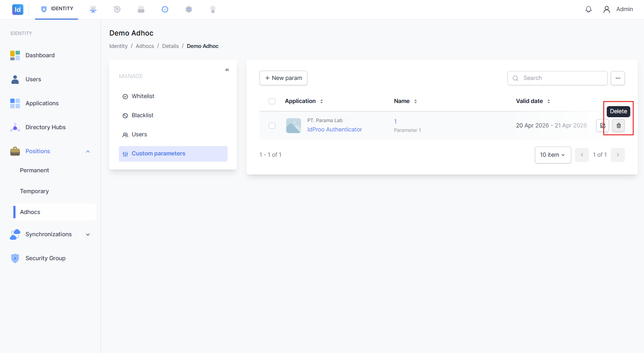Click the Id logo in top bar

click(x=18, y=9)
